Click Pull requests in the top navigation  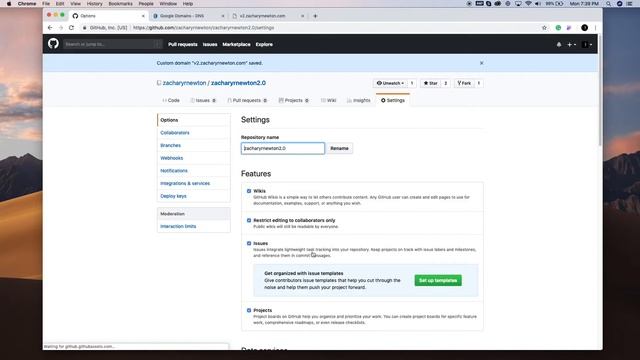coord(182,44)
